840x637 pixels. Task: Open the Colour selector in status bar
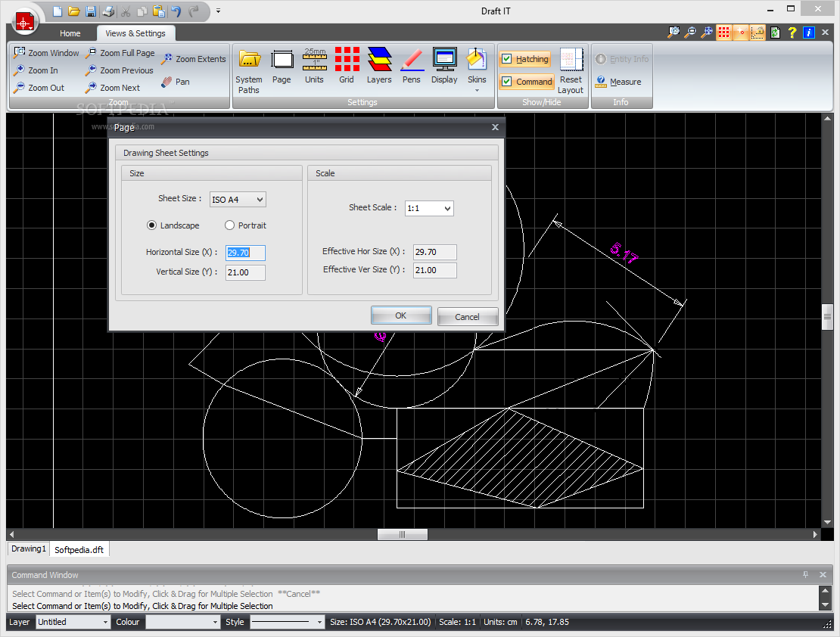(x=182, y=622)
